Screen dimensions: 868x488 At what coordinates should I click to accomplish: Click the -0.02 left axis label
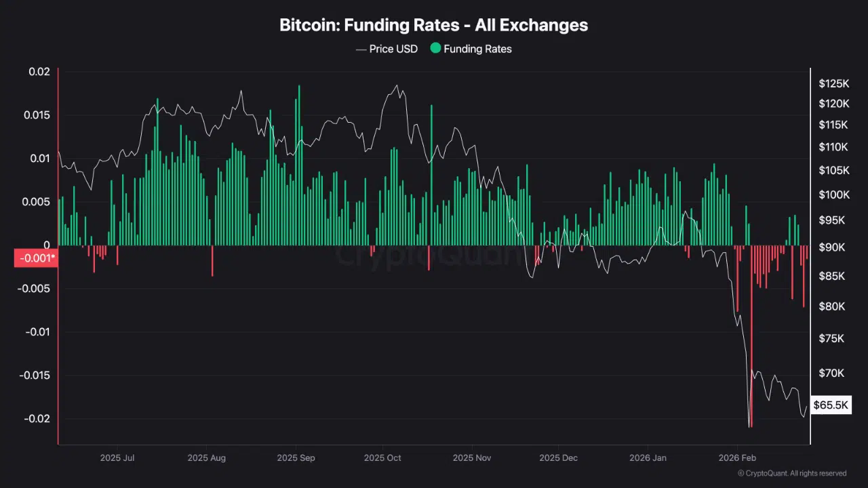click(37, 419)
